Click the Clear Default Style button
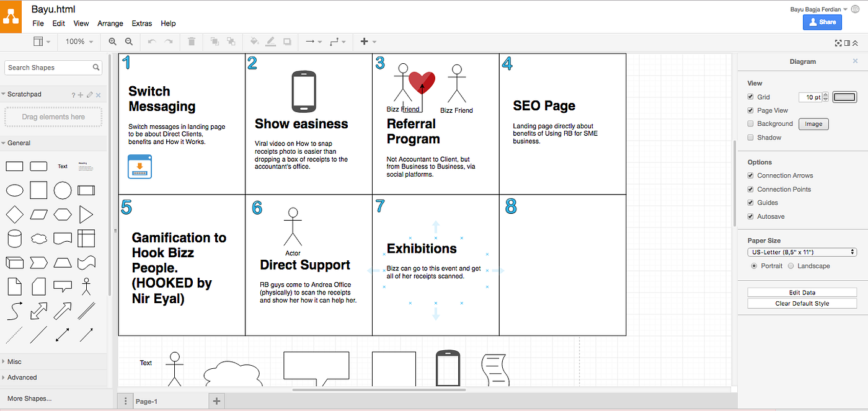The width and height of the screenshot is (868, 411). pos(802,303)
